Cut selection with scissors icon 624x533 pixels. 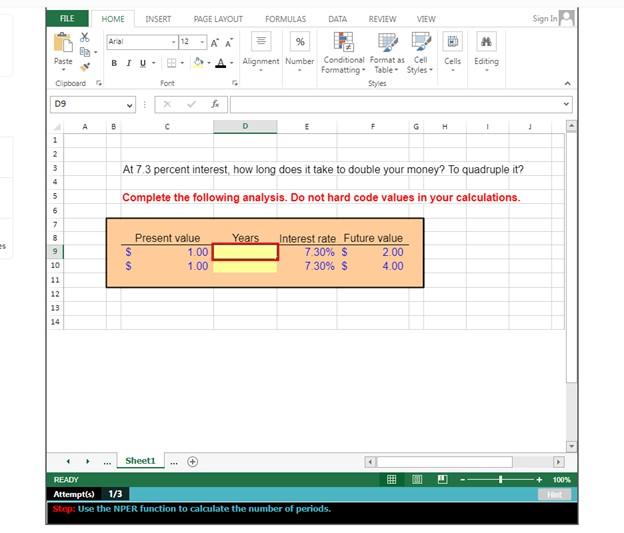84,37
